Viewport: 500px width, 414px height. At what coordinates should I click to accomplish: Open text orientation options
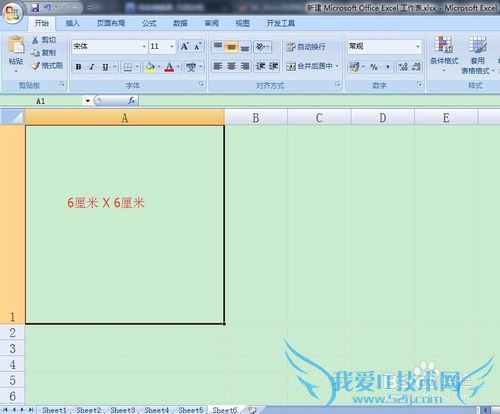(x=262, y=47)
